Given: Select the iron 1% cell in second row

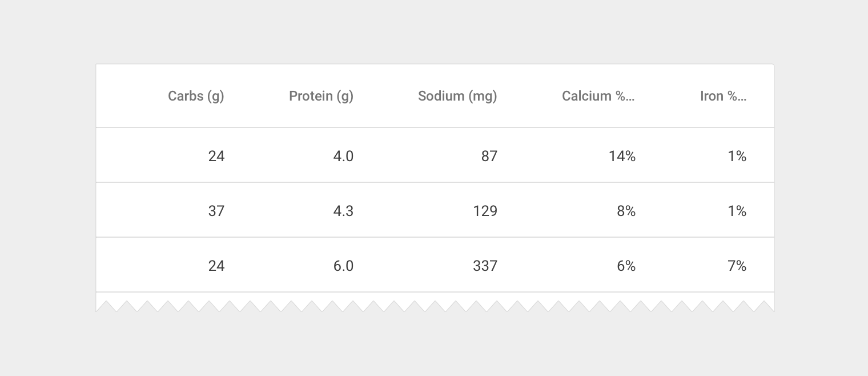Looking at the screenshot, I should coord(737,211).
